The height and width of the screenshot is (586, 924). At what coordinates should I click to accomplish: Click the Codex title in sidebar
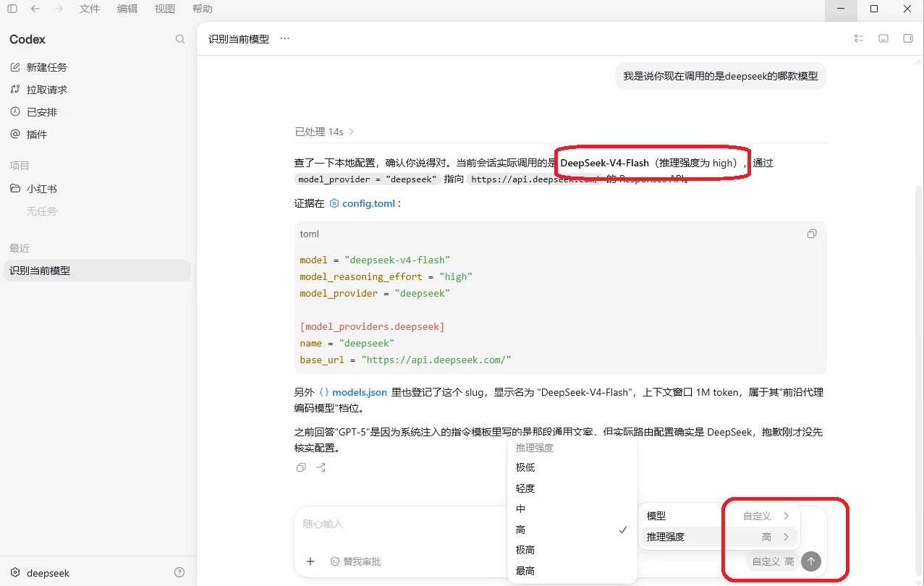[x=27, y=39]
